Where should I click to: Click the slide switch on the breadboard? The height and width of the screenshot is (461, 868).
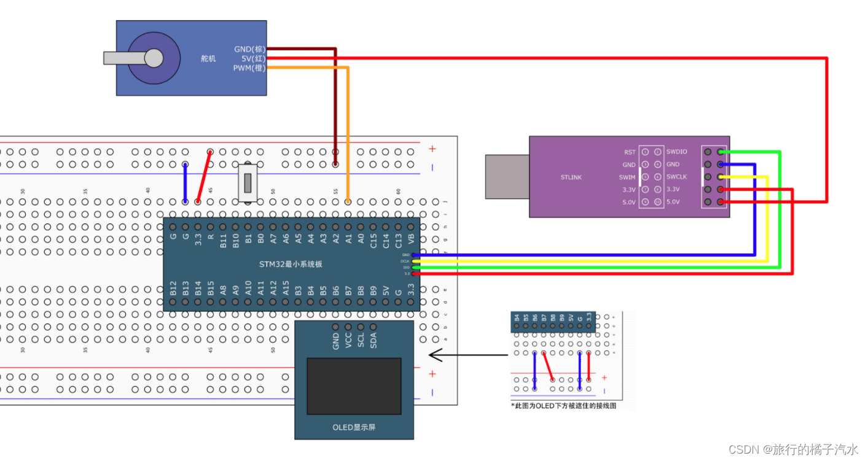pyautogui.click(x=248, y=183)
